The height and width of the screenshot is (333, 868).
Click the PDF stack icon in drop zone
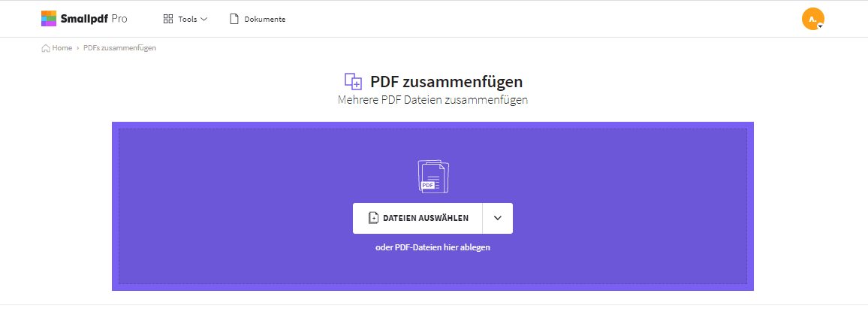(x=433, y=177)
